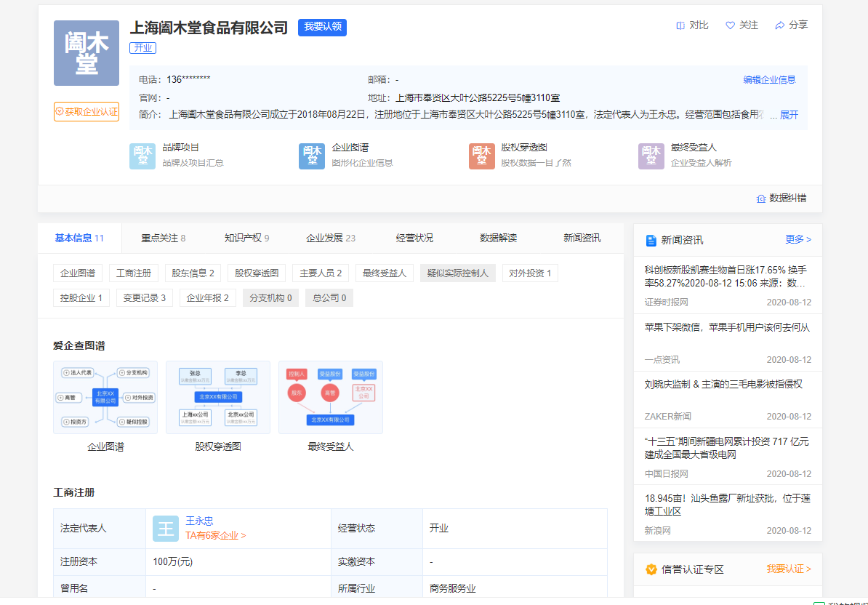Open the 企业图谱 blue icon tile
868x605 pixels.
point(312,156)
